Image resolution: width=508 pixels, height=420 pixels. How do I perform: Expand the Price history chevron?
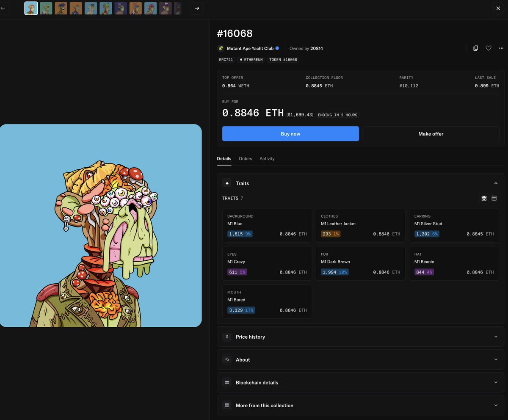pos(496,337)
